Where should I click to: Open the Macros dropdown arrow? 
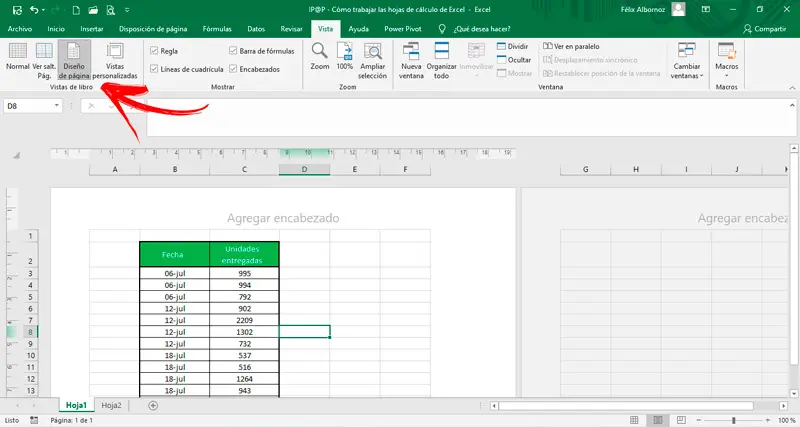point(727,76)
